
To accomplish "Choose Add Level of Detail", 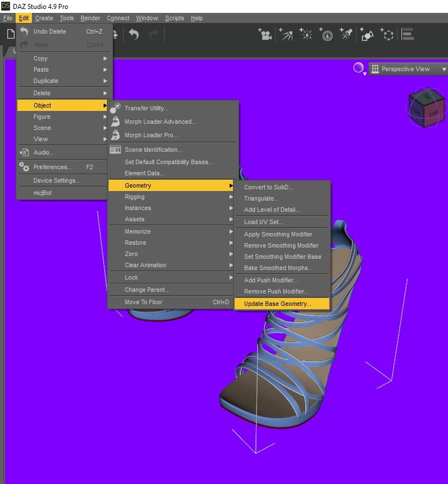I will point(282,210).
